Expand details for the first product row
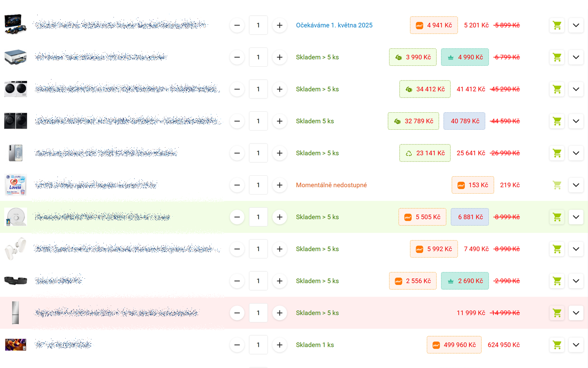The height and width of the screenshot is (368, 588). pyautogui.click(x=576, y=25)
